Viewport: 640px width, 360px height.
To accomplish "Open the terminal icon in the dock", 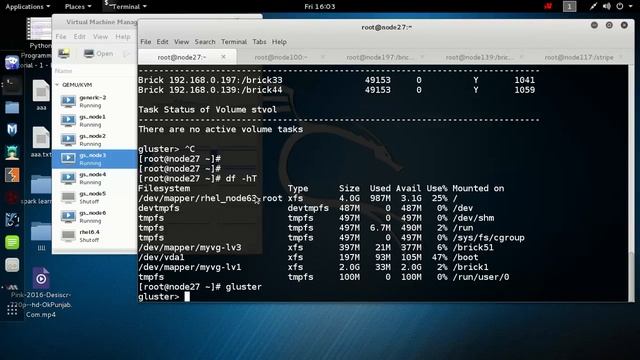I will click(12, 85).
